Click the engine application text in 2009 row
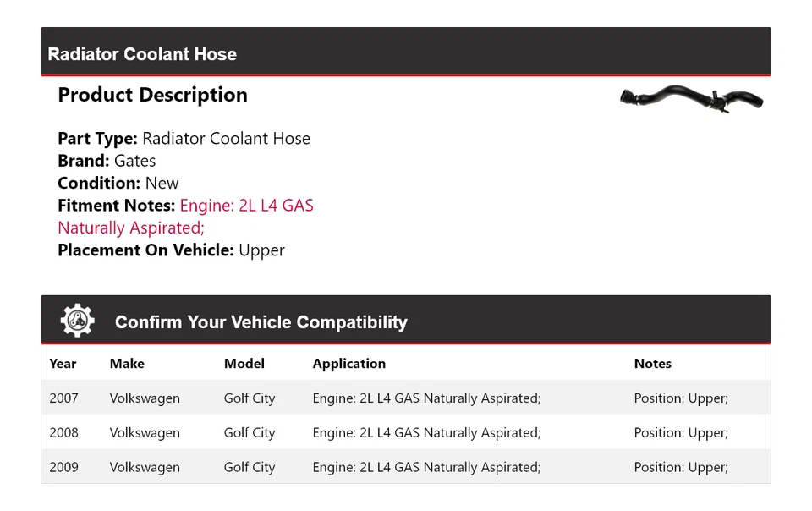The image size is (812, 511). tap(426, 467)
